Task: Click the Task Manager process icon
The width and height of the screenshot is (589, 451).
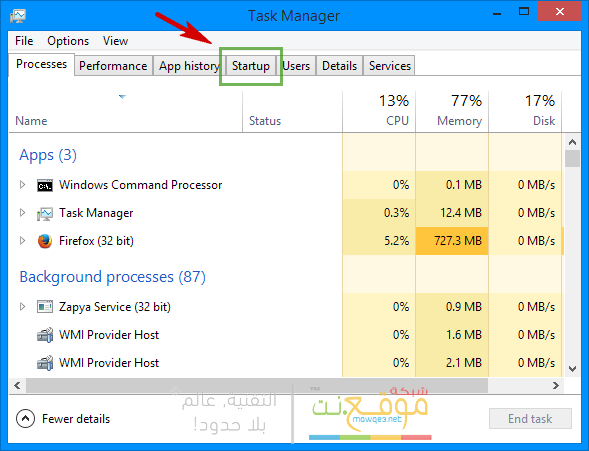Action: point(45,214)
